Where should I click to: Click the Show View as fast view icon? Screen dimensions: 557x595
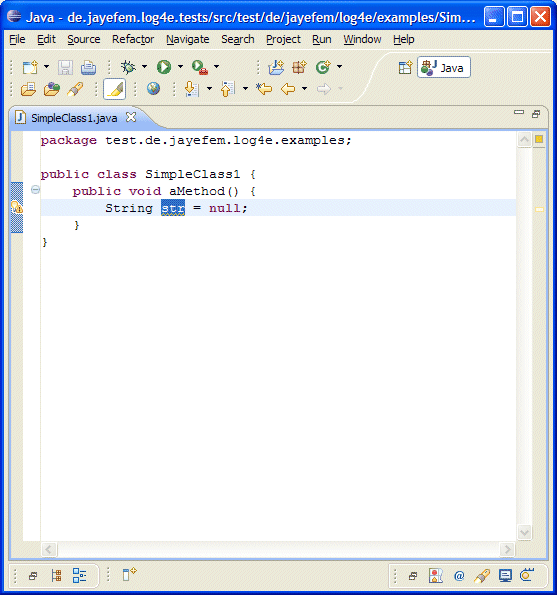click(x=129, y=574)
